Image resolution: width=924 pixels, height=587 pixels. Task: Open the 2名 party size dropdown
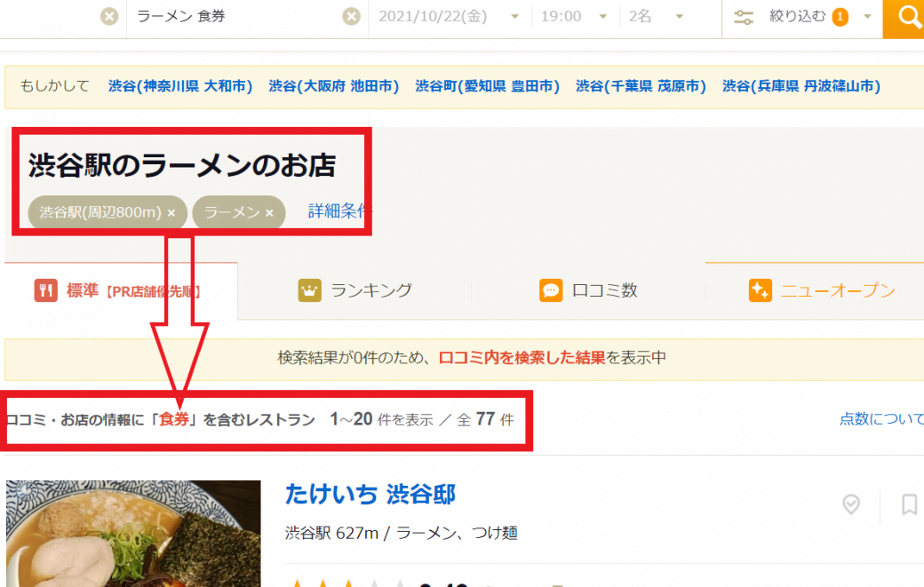coord(656,17)
